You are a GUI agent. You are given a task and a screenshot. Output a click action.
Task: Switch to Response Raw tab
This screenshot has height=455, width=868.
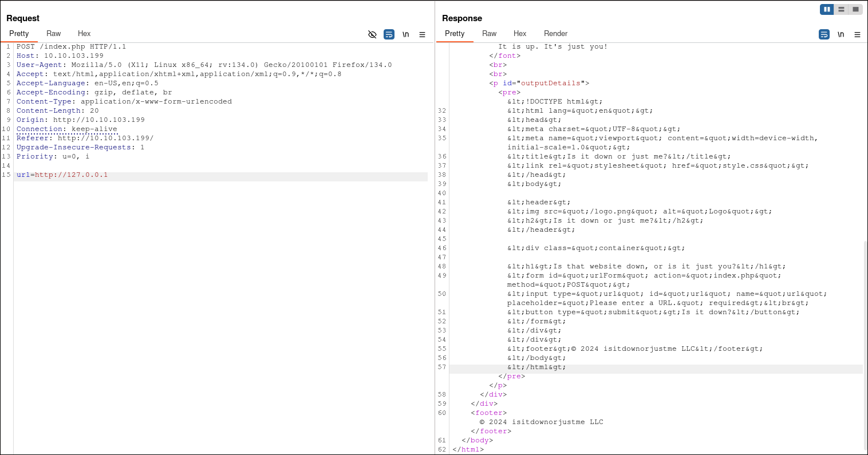click(x=490, y=34)
